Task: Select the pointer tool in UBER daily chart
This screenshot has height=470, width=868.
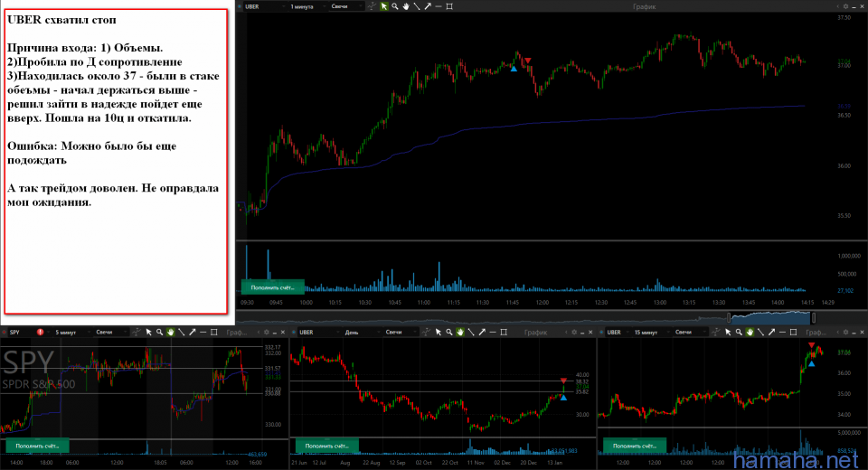Action: coord(439,332)
